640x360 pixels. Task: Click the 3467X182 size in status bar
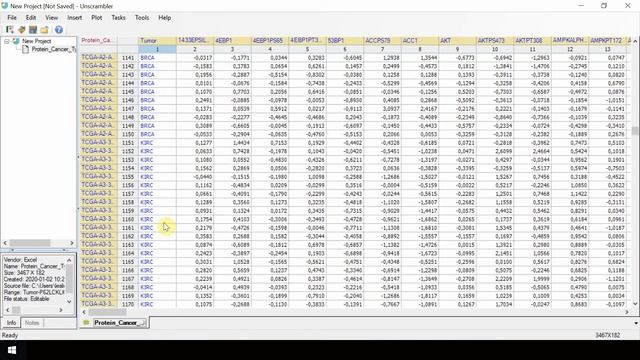coord(607,335)
